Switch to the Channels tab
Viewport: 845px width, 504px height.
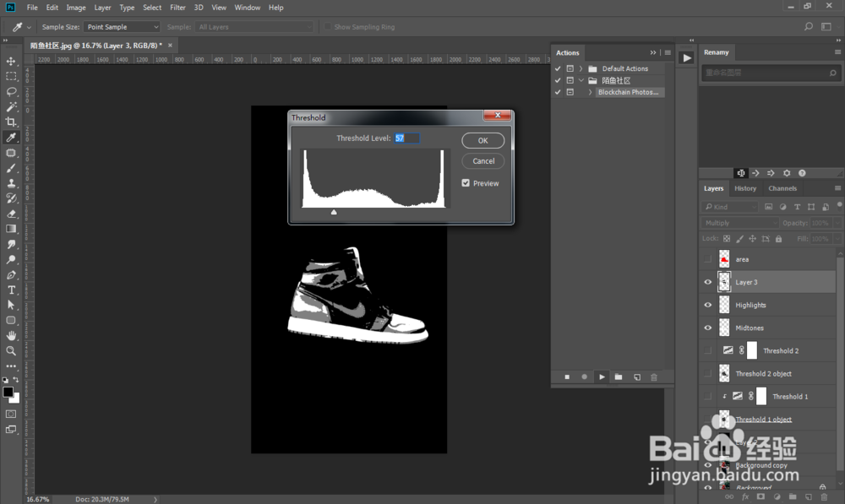pos(782,188)
